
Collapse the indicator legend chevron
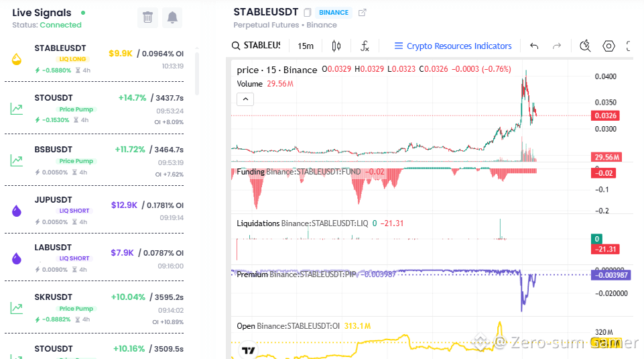[x=245, y=99]
